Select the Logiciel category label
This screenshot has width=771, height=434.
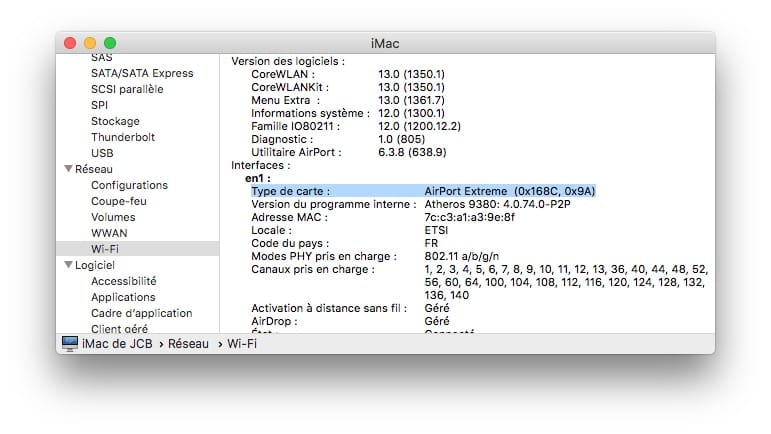pos(94,265)
